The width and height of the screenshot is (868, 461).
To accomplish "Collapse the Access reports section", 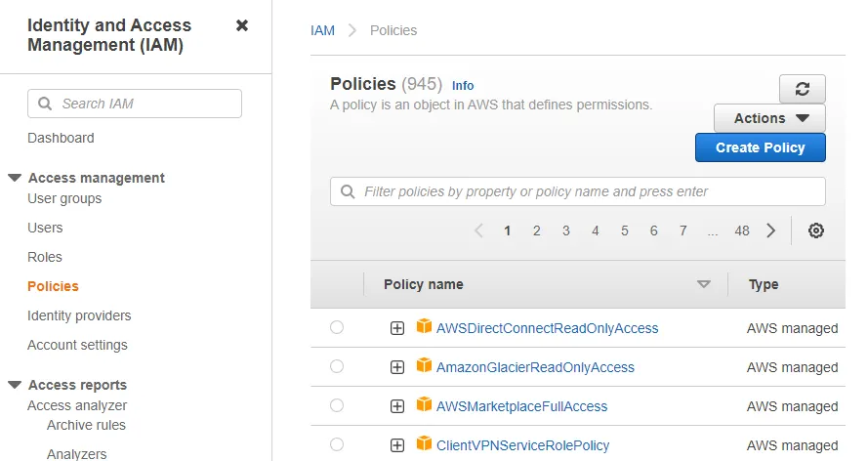I will [x=15, y=385].
